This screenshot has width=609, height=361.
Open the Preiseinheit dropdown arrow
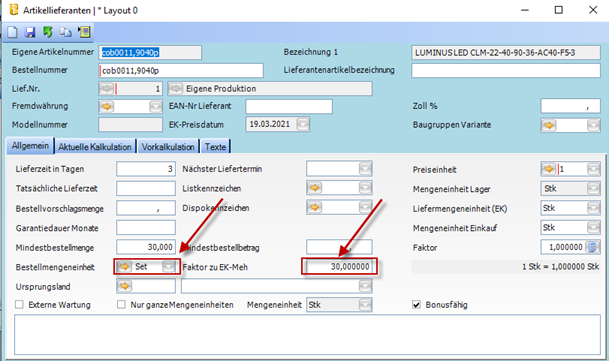click(593, 169)
